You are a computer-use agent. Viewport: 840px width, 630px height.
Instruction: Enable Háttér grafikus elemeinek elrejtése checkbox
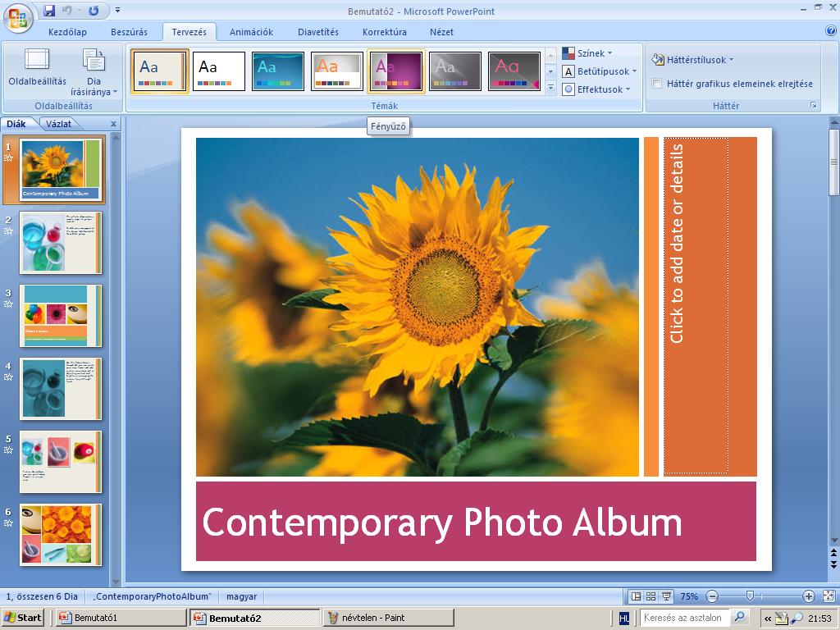(x=657, y=84)
